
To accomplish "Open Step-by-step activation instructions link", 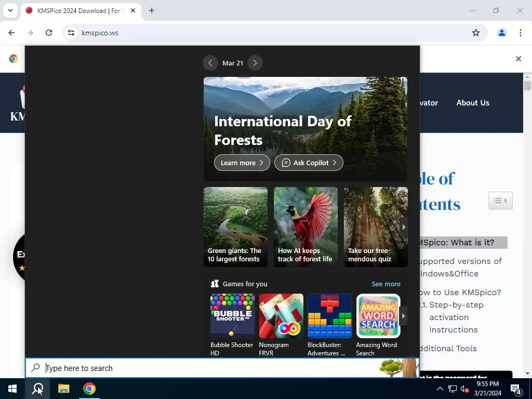I will pyautogui.click(x=456, y=317).
